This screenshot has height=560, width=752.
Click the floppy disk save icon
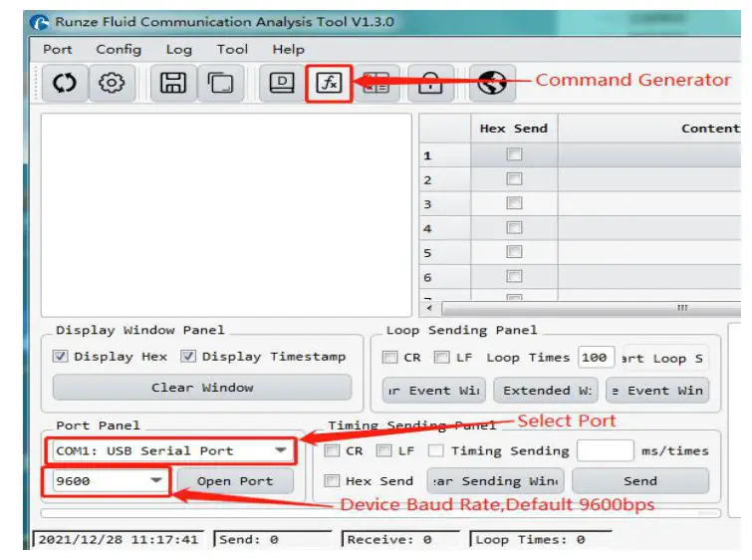coord(173,83)
